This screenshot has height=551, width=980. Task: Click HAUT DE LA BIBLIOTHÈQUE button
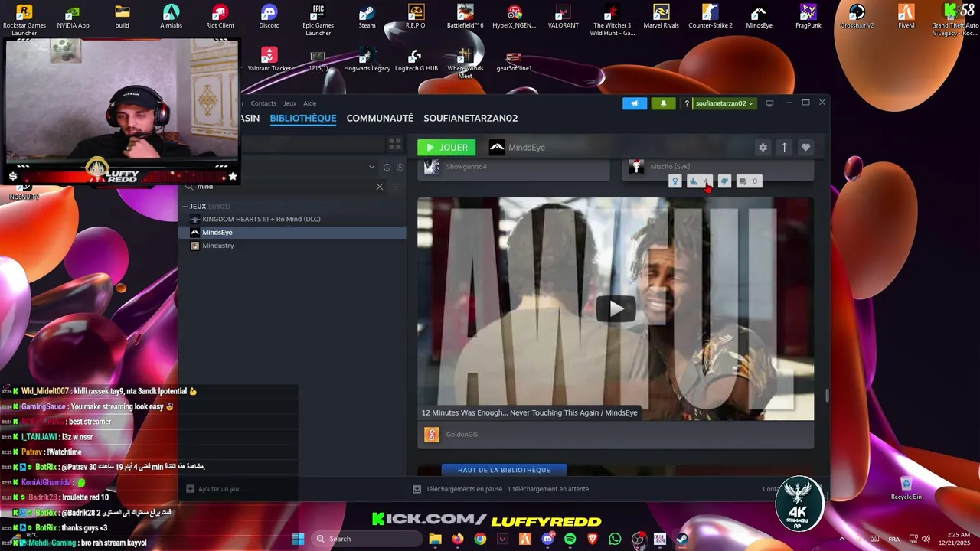504,470
